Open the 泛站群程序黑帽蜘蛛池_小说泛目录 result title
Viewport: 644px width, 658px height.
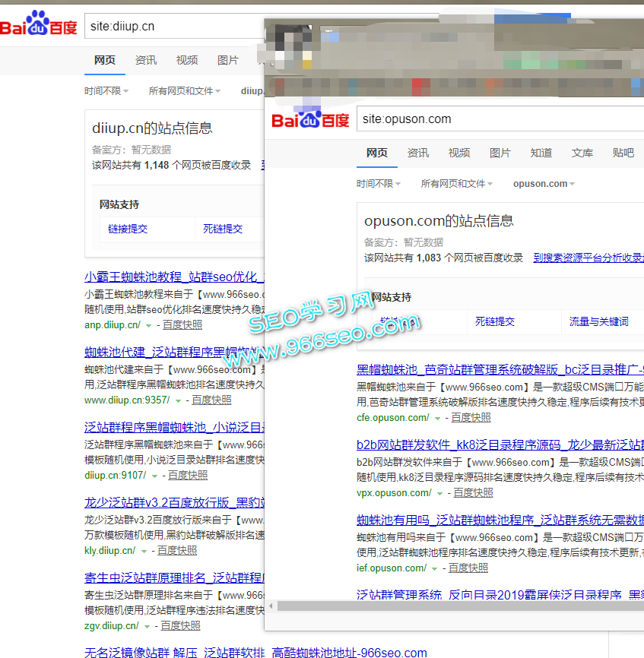(x=174, y=427)
